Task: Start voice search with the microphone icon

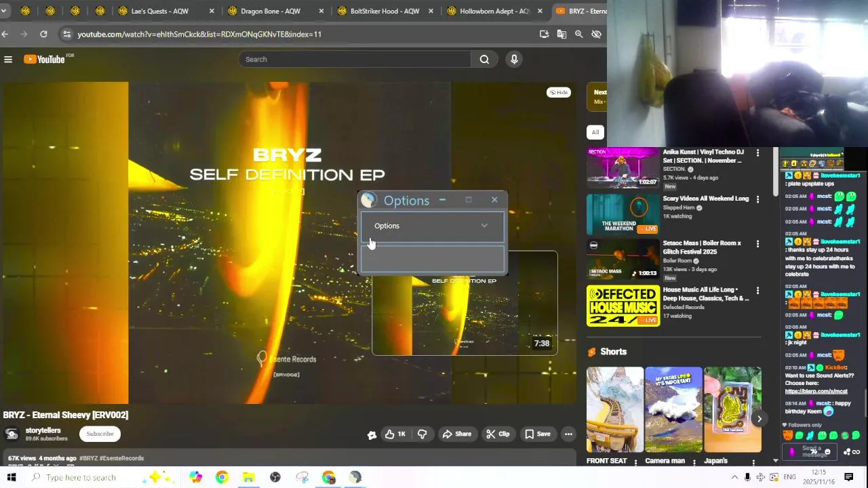Action: click(x=514, y=60)
